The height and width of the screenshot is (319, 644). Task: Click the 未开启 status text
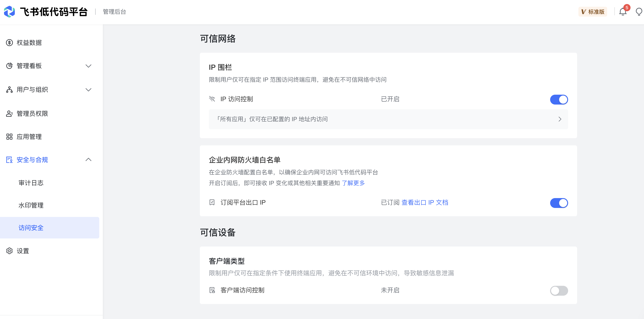(390, 290)
